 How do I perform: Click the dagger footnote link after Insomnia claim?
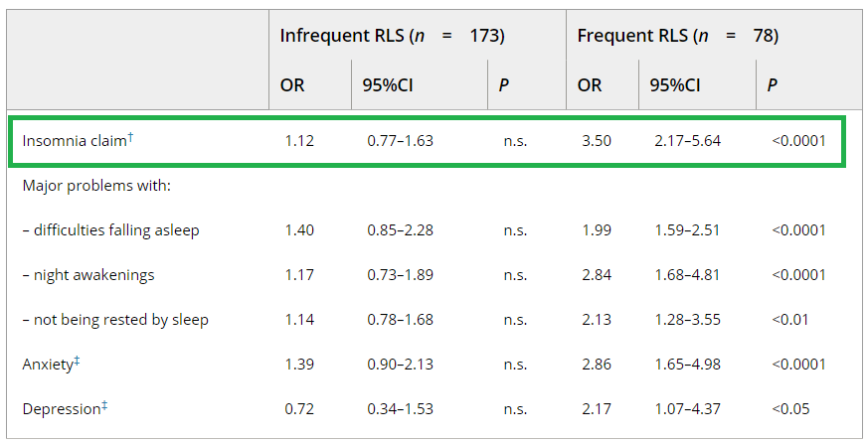point(130,136)
